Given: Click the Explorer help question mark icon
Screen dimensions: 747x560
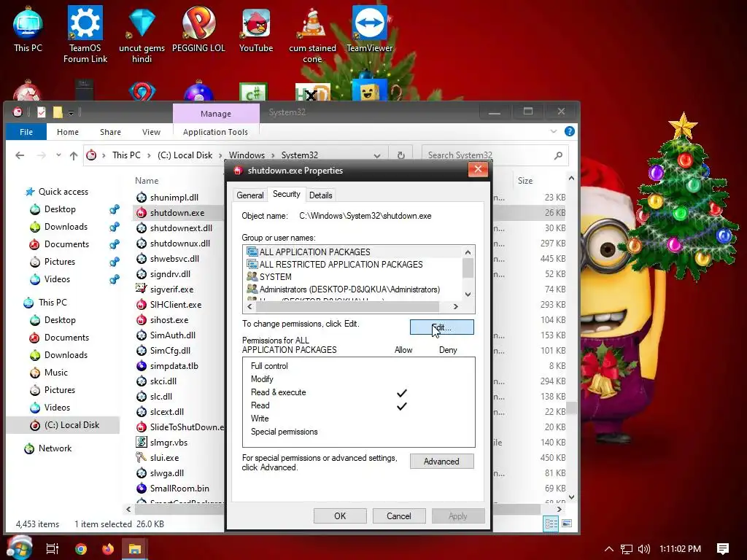Looking at the screenshot, I should pyautogui.click(x=569, y=131).
